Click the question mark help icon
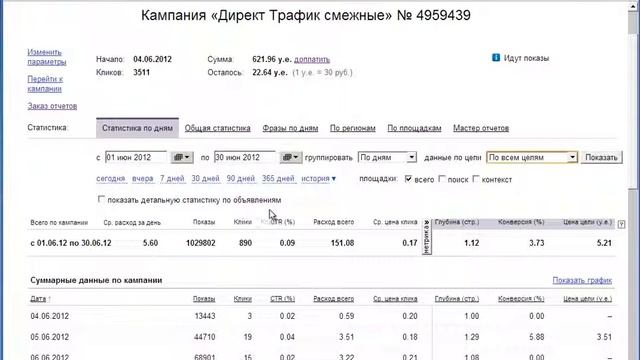 point(621,224)
